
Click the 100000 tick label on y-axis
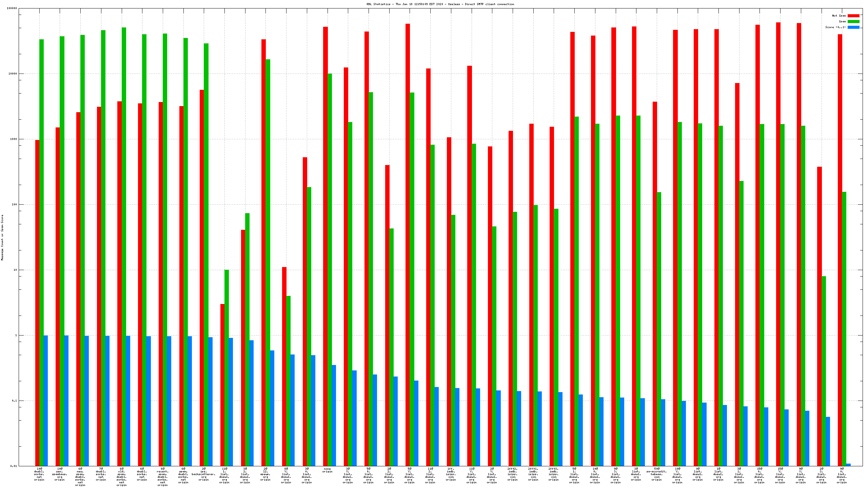click(x=12, y=8)
